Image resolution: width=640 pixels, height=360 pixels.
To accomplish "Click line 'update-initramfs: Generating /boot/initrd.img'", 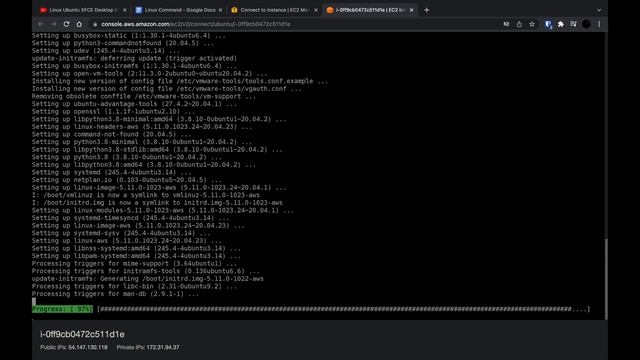I will tap(148, 279).
